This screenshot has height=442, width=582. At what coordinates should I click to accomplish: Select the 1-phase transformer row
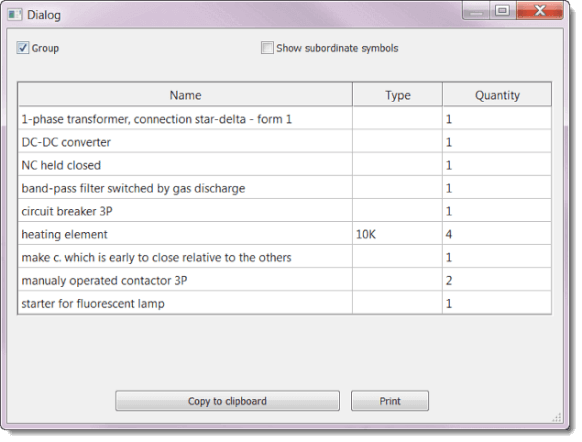pos(285,119)
